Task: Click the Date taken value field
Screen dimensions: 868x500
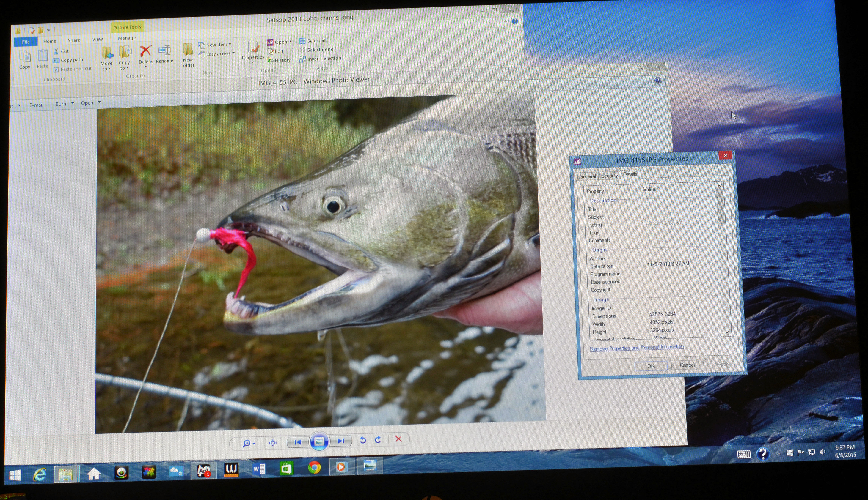Action: 668,264
